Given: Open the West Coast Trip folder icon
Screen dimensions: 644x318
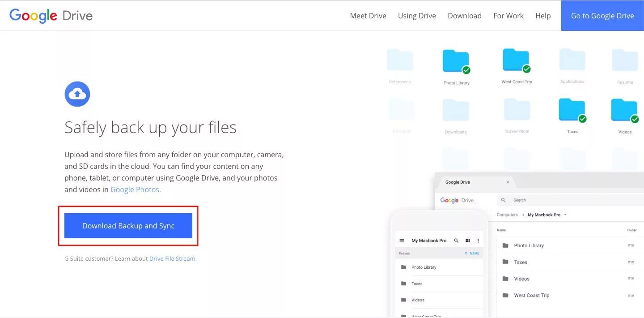Looking at the screenshot, I should pyautogui.click(x=517, y=60).
